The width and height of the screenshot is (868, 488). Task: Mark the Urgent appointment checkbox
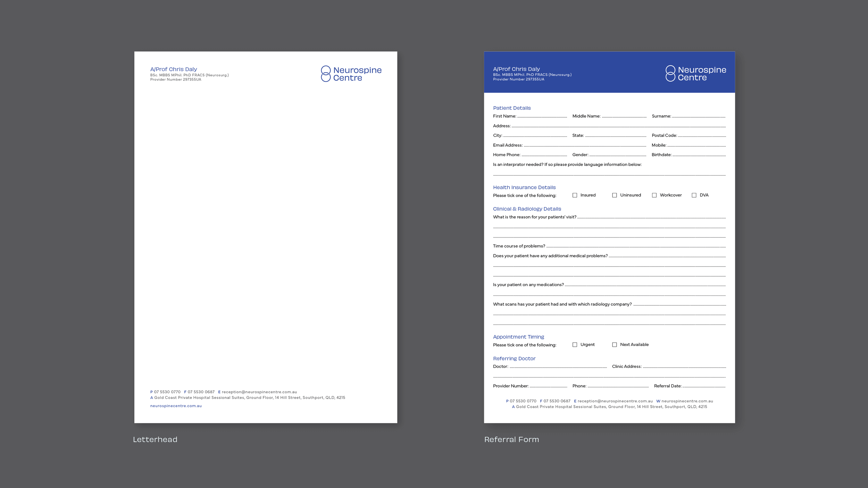pyautogui.click(x=575, y=345)
